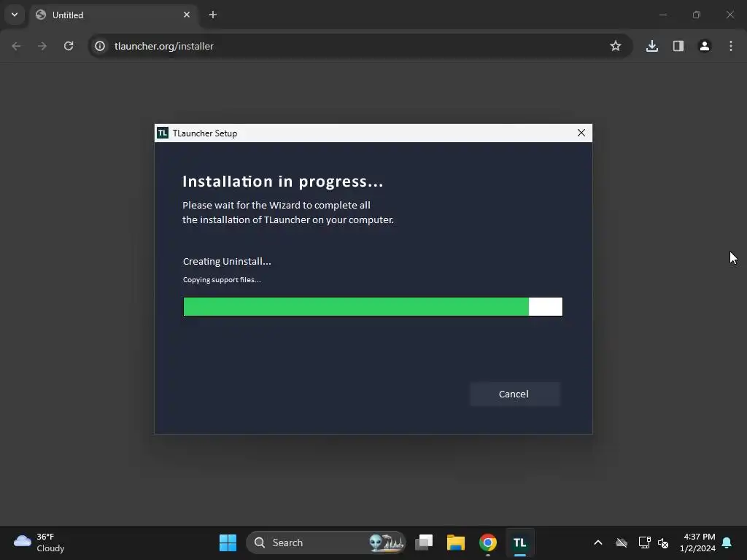Go back in browser history

pyautogui.click(x=16, y=46)
